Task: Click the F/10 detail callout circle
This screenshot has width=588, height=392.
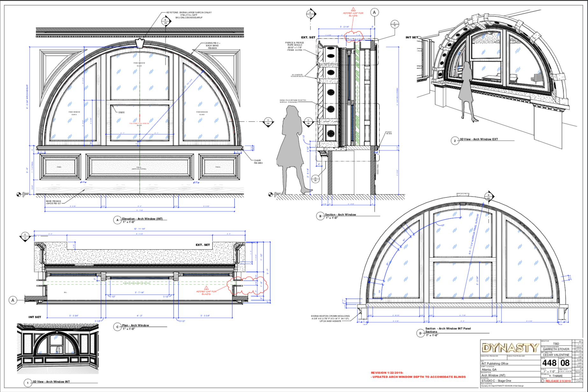Action: [x=395, y=24]
